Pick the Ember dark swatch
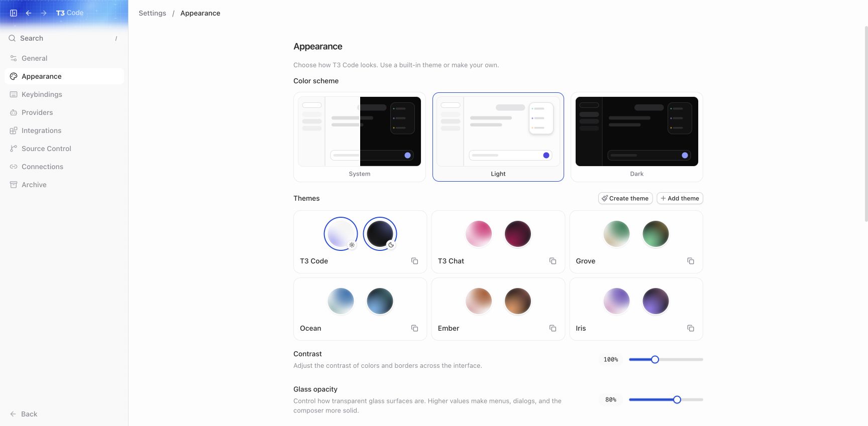This screenshot has width=868, height=426. tap(518, 301)
